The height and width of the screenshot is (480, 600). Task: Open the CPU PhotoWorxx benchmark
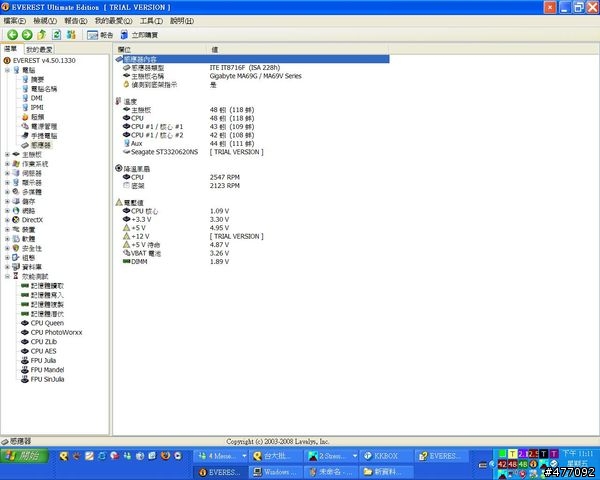pyautogui.click(x=52, y=333)
